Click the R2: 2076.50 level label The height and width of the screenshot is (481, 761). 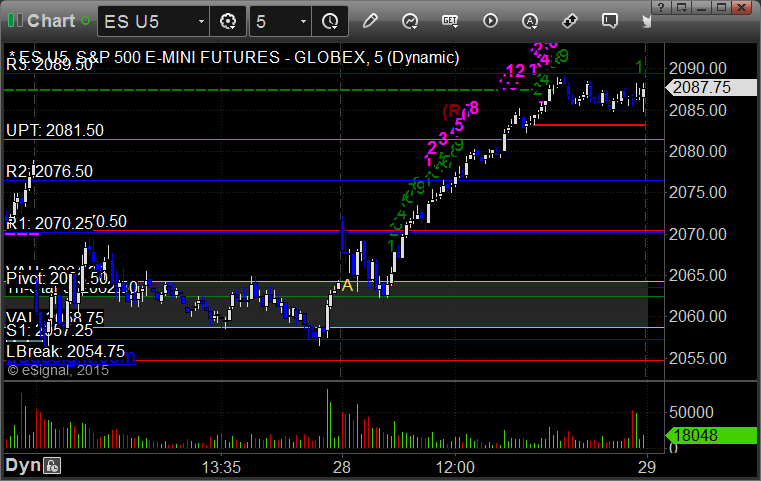point(49,171)
